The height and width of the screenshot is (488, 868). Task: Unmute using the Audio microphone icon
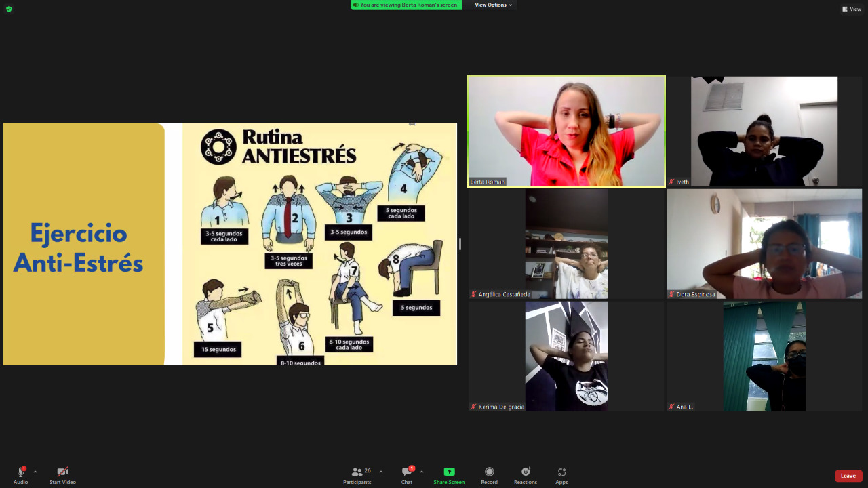click(20, 472)
